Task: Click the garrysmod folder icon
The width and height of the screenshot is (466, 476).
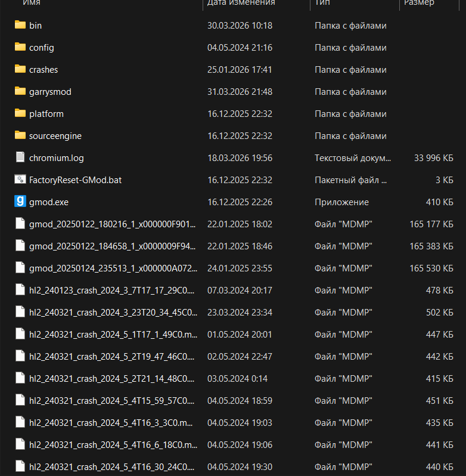Action: tap(20, 91)
